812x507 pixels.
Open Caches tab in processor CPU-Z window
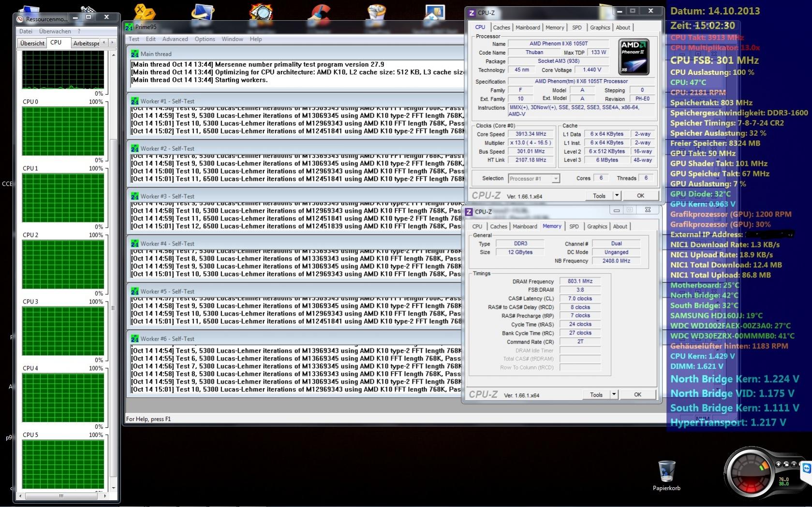502,28
